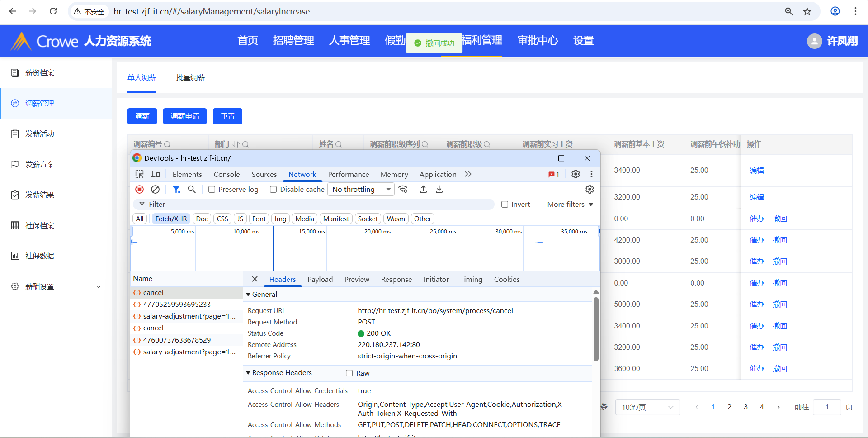This screenshot has width=868, height=438.
Task: Expand the More filters dropdown
Action: (x=570, y=205)
